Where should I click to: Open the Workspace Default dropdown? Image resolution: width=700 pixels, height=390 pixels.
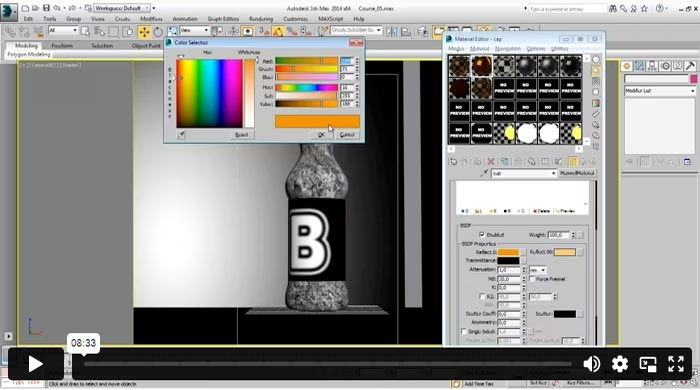[122, 8]
